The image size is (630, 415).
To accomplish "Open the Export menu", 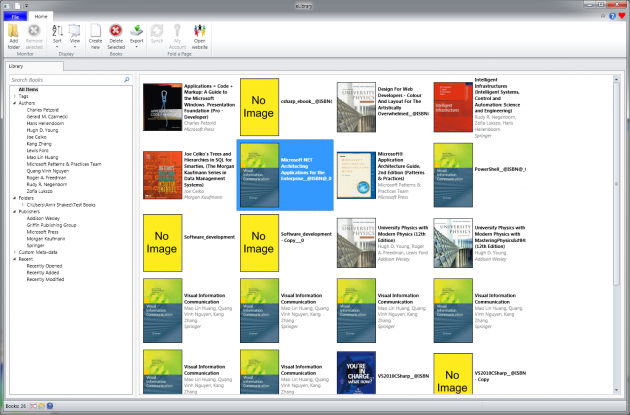I will click(x=137, y=36).
